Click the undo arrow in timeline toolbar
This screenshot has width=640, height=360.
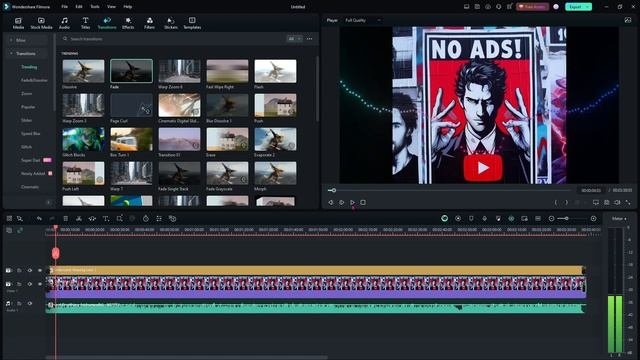[39, 219]
